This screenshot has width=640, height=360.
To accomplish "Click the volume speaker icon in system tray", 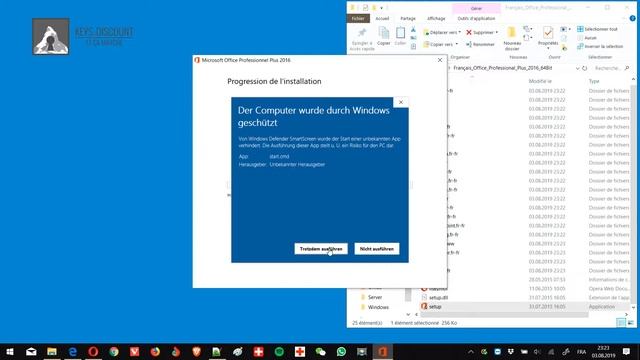I will pyautogui.click(x=538, y=351).
